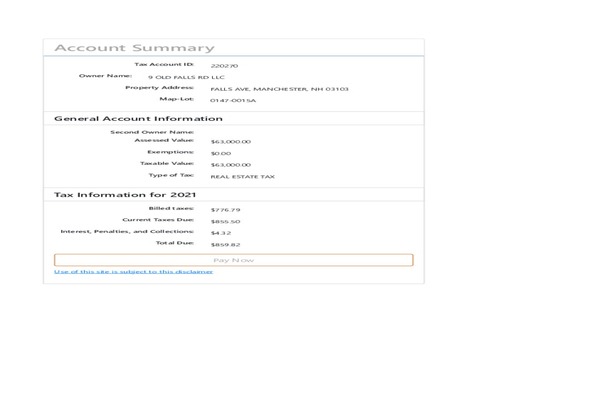Open the site use disclaimer link
The width and height of the screenshot is (600, 400).
point(133,272)
